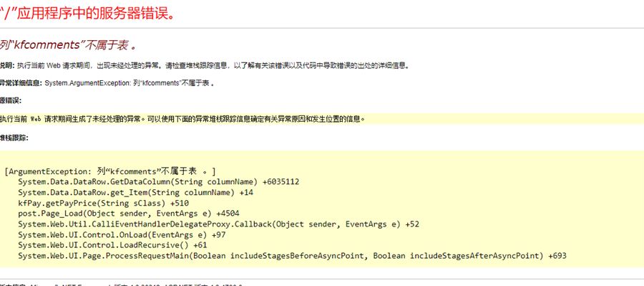This screenshot has height=286, width=644.
Task: Click the CalliEventHandlerDelegateProxy.Callback stack line
Action: click(x=218, y=224)
